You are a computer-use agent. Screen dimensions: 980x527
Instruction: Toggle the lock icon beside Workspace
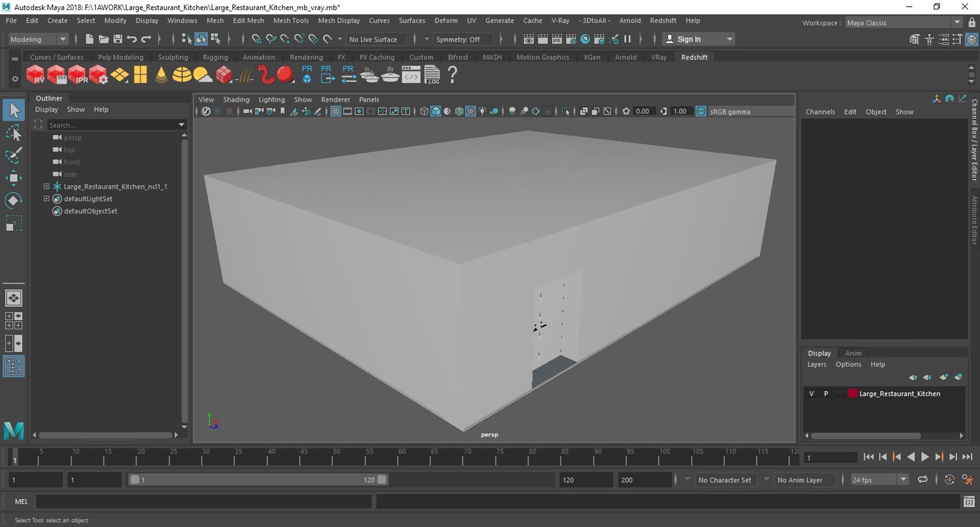click(972, 23)
